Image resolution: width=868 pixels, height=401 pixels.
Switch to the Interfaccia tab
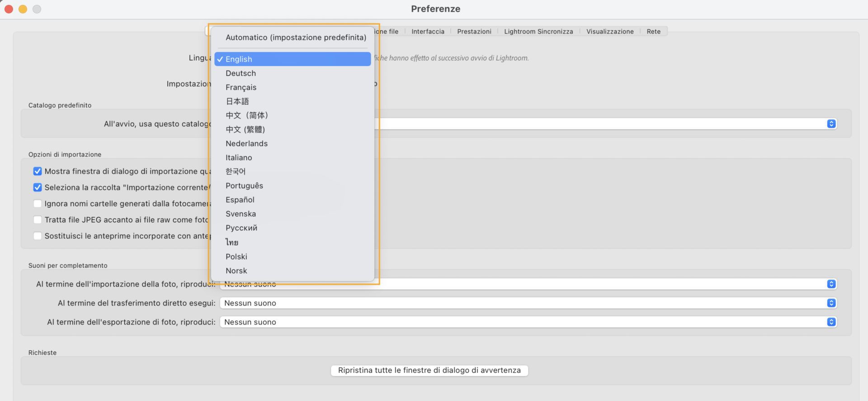point(428,31)
